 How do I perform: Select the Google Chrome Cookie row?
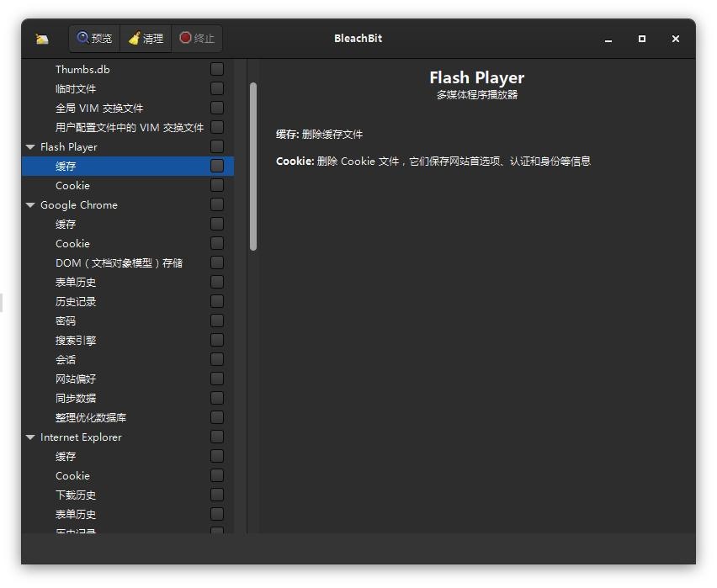point(128,244)
